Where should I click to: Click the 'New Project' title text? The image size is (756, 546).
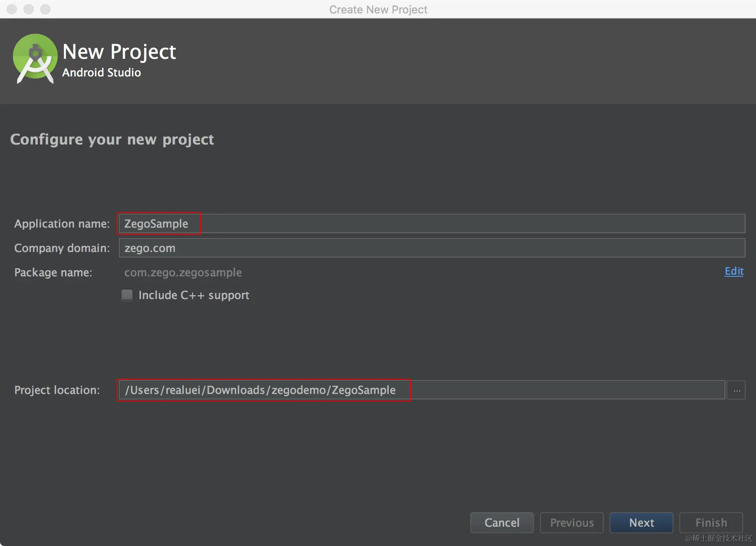coord(119,52)
